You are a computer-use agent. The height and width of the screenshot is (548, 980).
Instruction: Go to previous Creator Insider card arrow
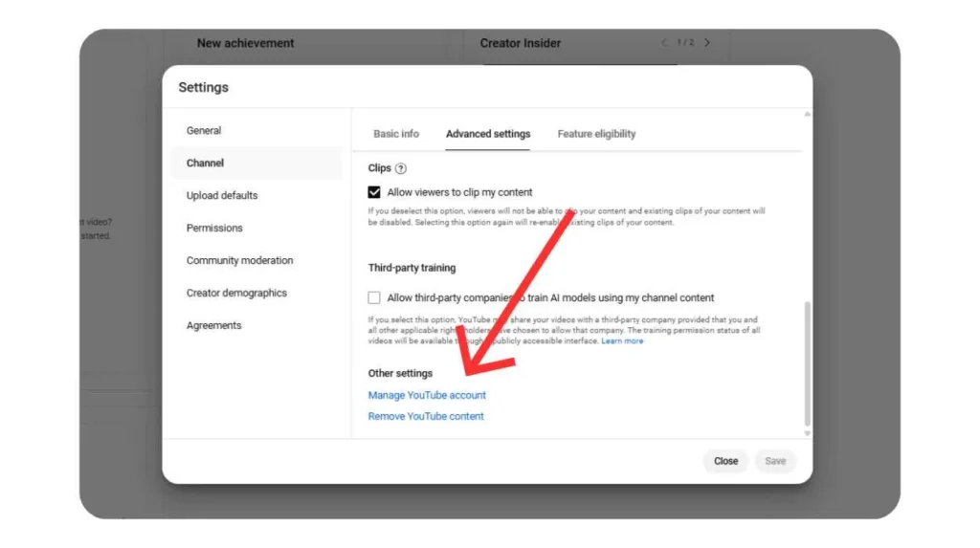(x=664, y=42)
